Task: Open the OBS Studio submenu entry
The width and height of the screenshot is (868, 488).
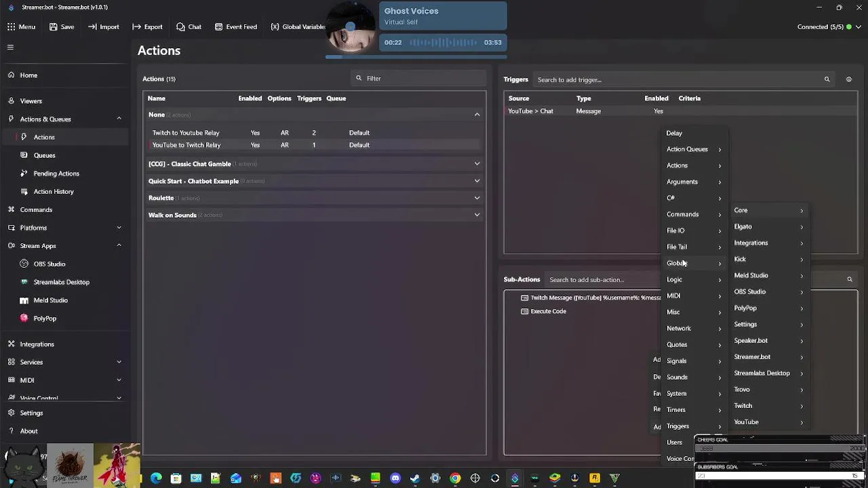Action: [x=769, y=291]
